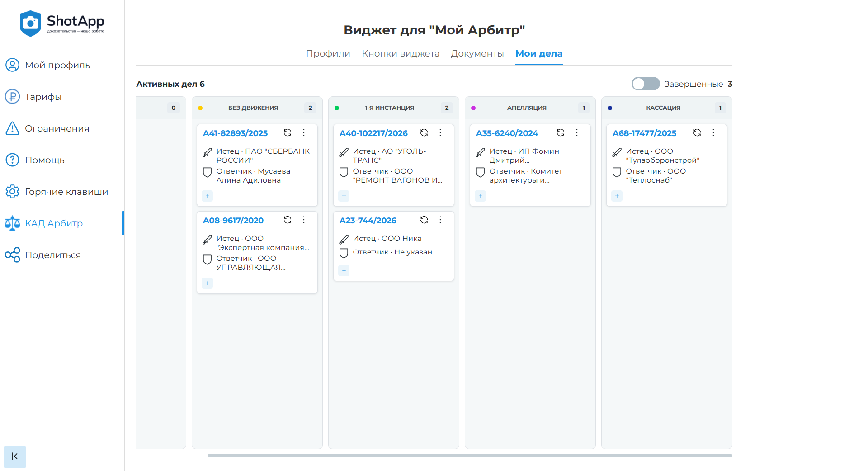Viewport: 868px width, 471px height.
Task: Switch to the Кнопки виджета tab
Action: [401, 53]
